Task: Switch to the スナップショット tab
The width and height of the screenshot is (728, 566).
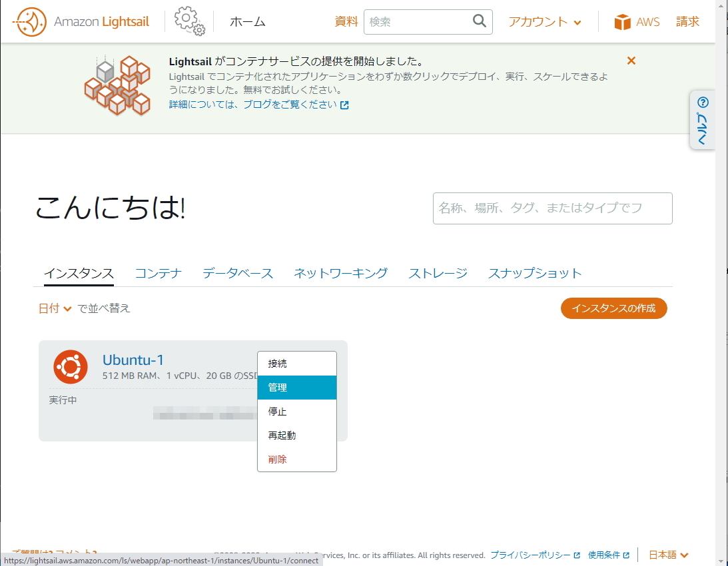Action: tap(535, 273)
